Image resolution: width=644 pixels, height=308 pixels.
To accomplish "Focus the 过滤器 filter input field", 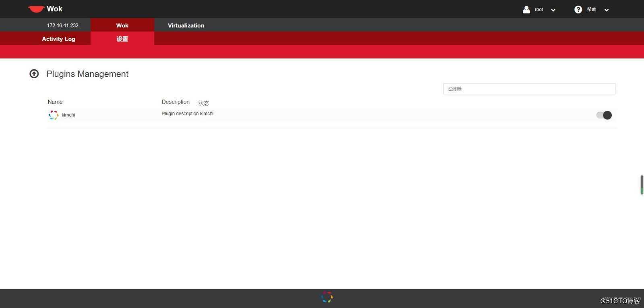I will (529, 89).
